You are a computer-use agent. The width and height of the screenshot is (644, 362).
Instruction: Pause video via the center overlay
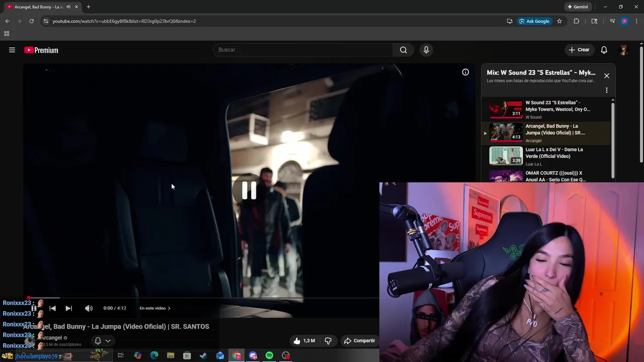(x=249, y=191)
